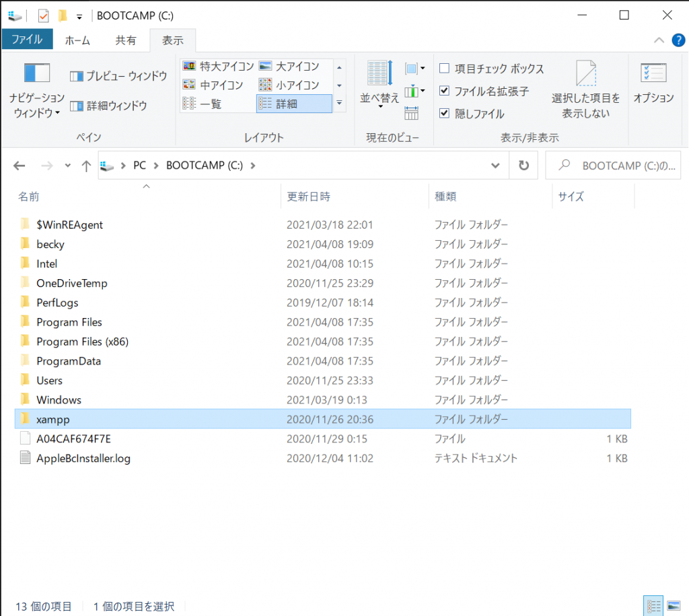
Task: Click the BOOTCAMP (C:) search box
Action: pyautogui.click(x=616, y=165)
